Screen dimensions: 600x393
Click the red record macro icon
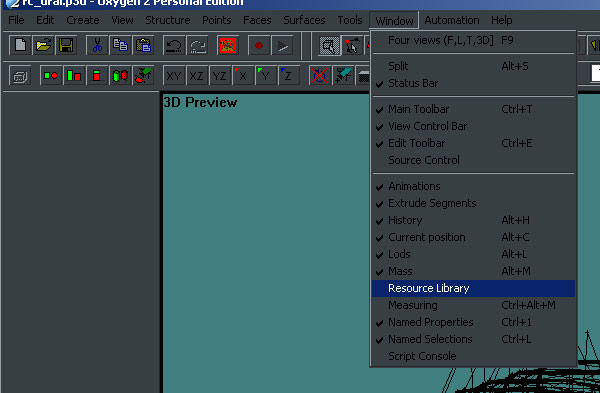[x=259, y=46]
